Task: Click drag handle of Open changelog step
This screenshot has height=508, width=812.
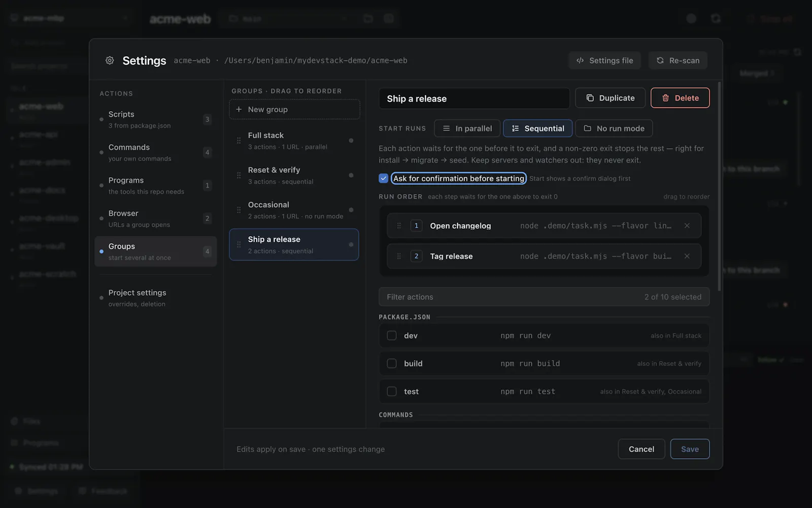Action: pos(399,226)
